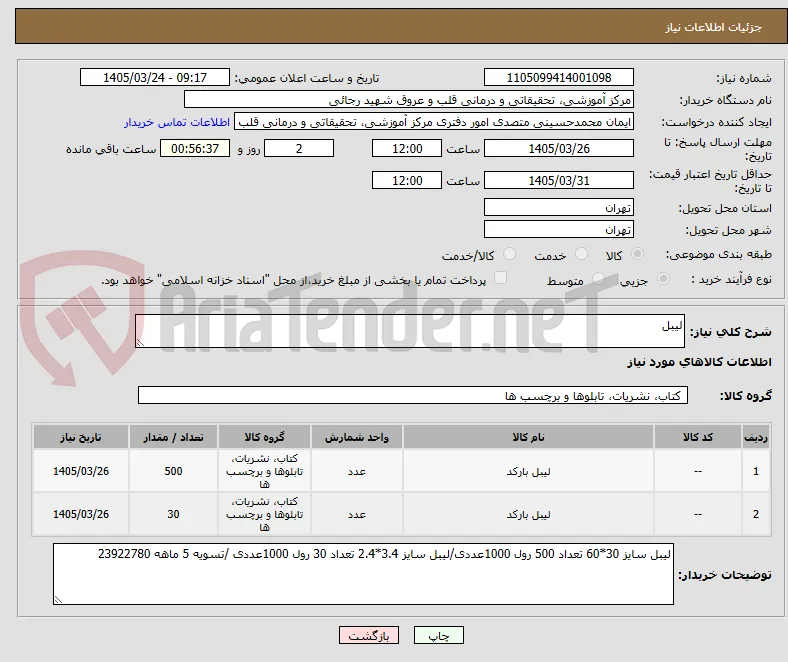Click the گروه کالا column header in table

[265, 437]
